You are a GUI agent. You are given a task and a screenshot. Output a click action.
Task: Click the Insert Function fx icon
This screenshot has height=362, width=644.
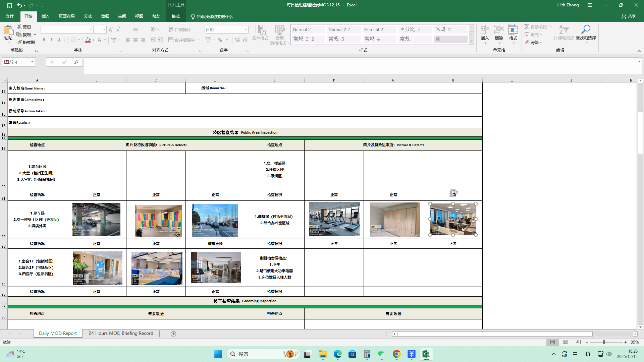(76, 62)
